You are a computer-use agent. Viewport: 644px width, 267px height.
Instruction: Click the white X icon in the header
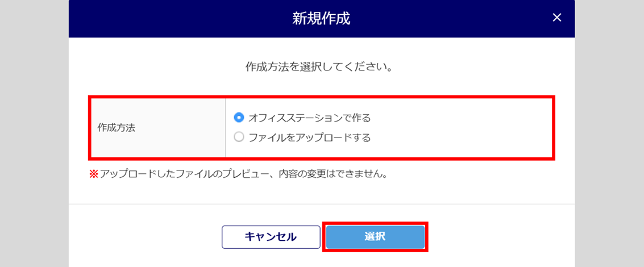click(x=557, y=18)
